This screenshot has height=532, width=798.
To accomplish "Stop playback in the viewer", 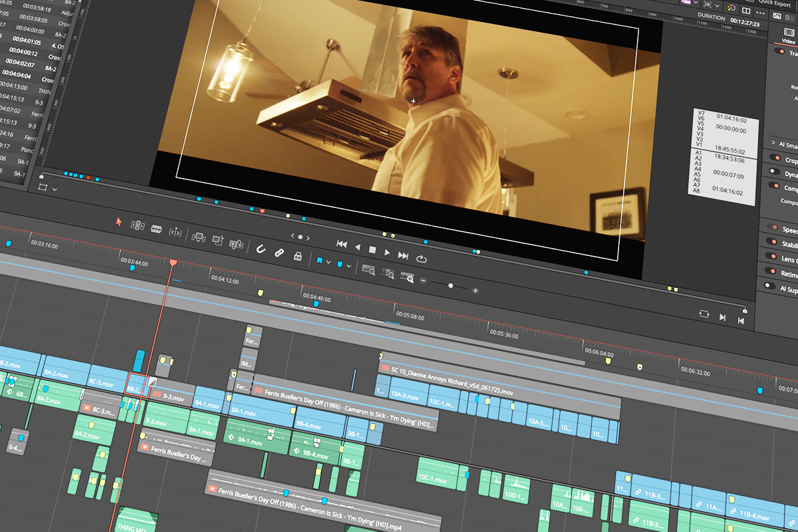I will tap(372, 250).
